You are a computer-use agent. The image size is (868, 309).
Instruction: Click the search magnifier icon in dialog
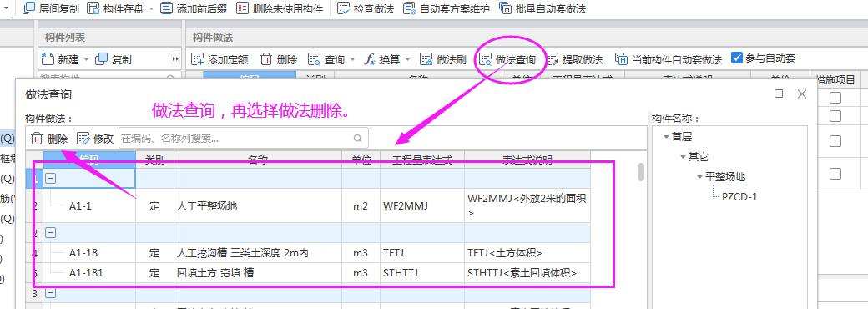(358, 139)
